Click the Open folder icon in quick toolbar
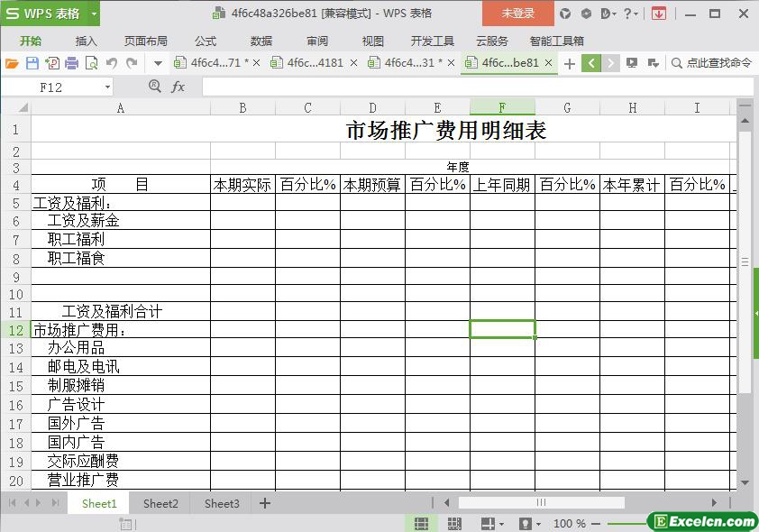 tap(12, 63)
